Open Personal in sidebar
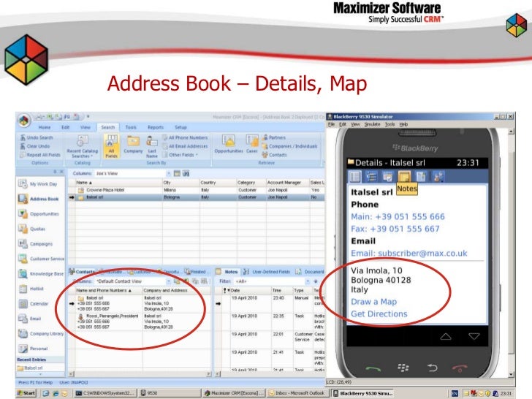 tap(33, 349)
